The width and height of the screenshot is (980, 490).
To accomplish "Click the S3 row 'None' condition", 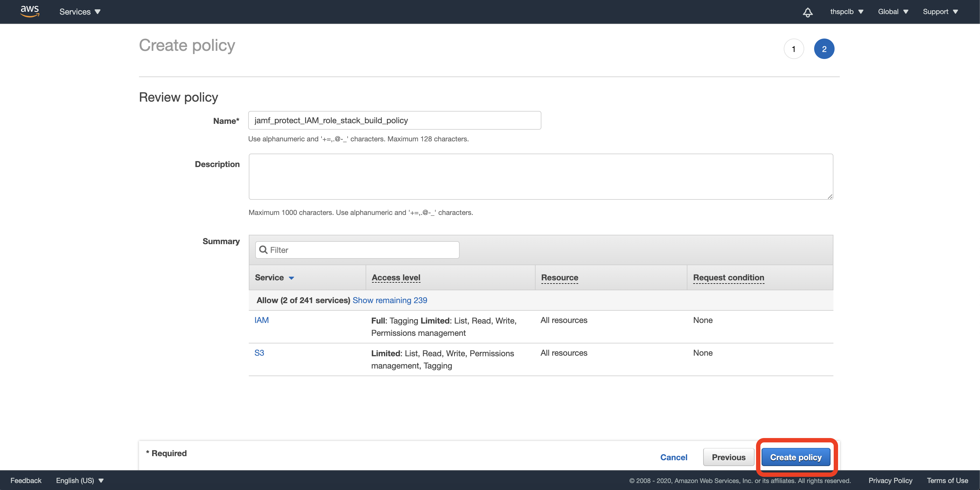I will 703,353.
